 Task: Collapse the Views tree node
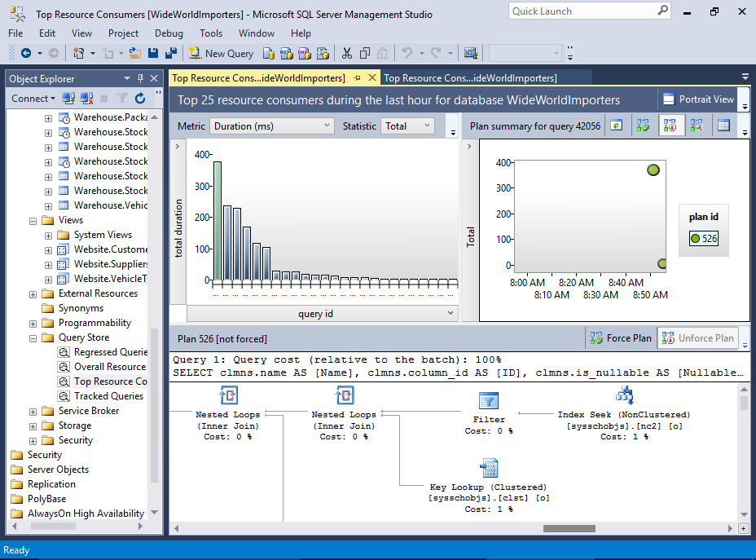(31, 219)
